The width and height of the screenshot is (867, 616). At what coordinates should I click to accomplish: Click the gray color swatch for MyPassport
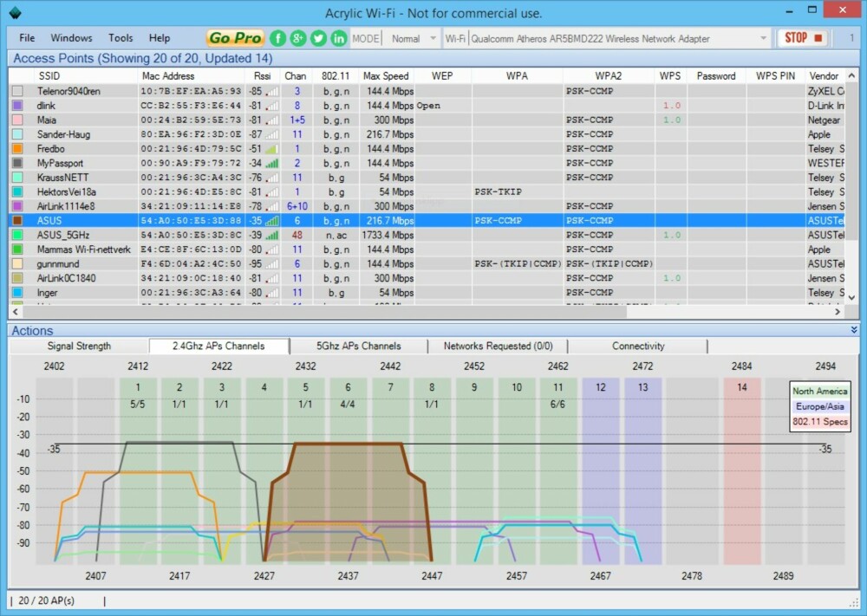[x=17, y=162]
